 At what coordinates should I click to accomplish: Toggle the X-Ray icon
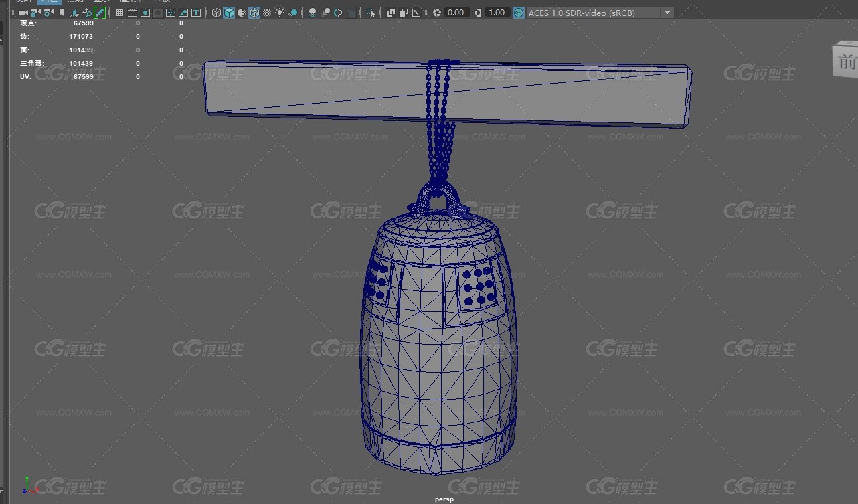coord(391,13)
